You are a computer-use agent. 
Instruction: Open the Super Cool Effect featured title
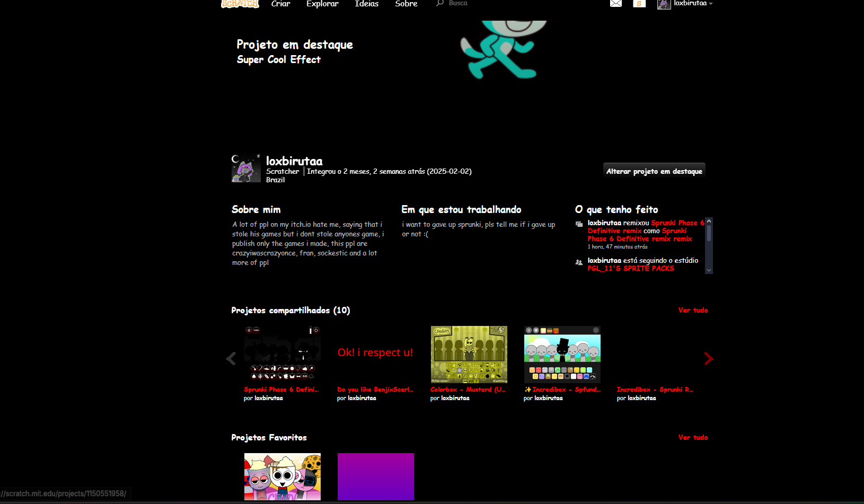pyautogui.click(x=279, y=59)
